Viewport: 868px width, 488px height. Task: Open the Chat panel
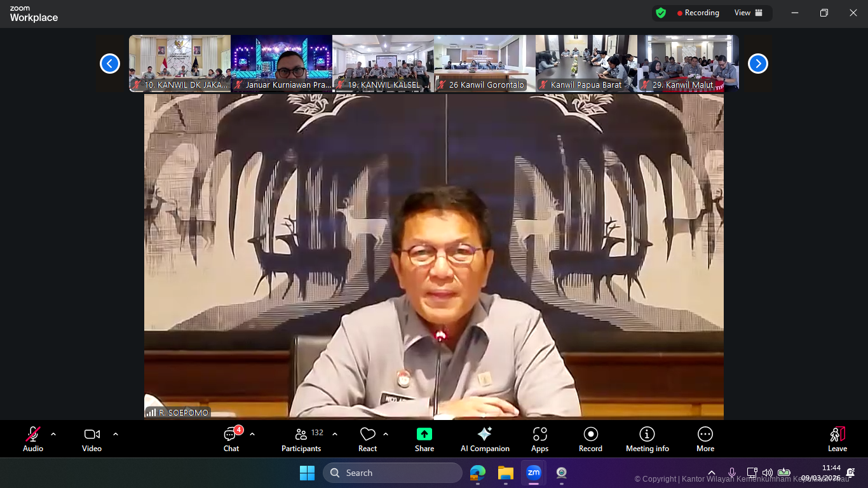[231, 439]
